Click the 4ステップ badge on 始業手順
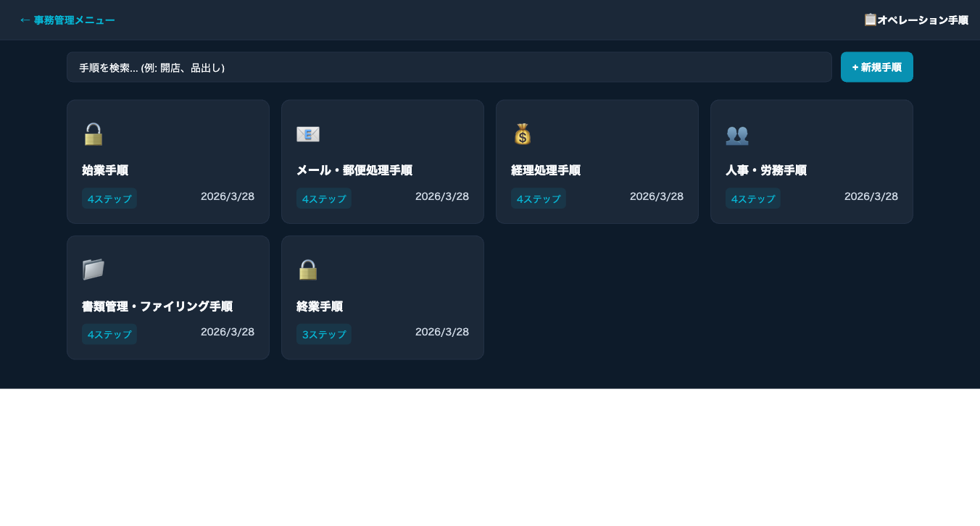 (x=109, y=199)
